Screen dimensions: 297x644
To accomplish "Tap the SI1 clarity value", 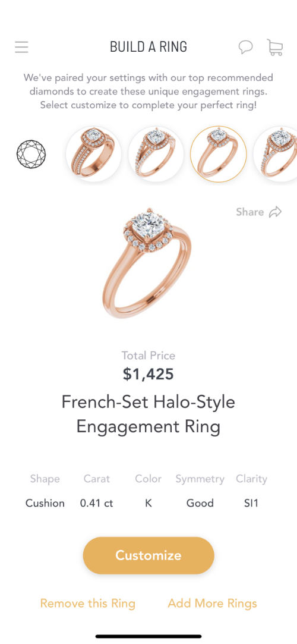I will 251,503.
